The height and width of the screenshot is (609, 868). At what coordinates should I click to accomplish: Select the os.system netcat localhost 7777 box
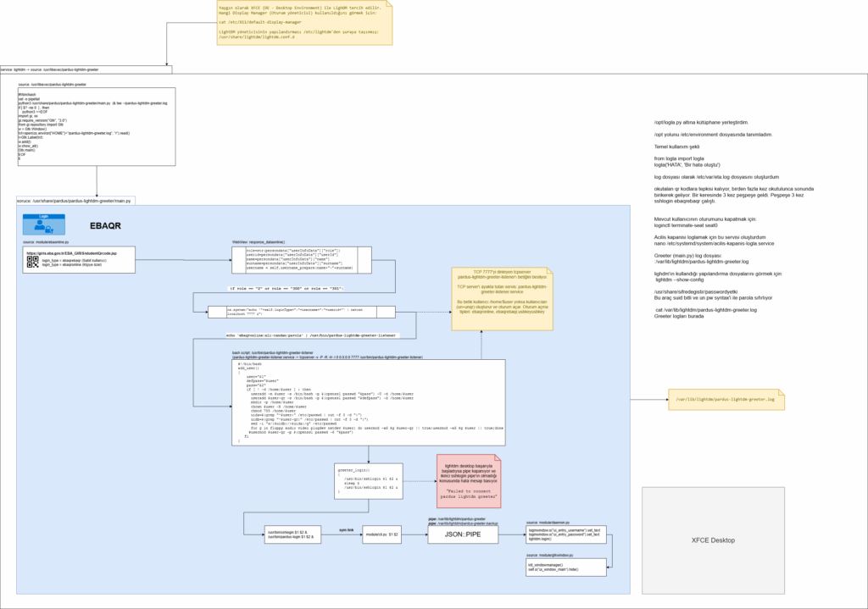302,312
